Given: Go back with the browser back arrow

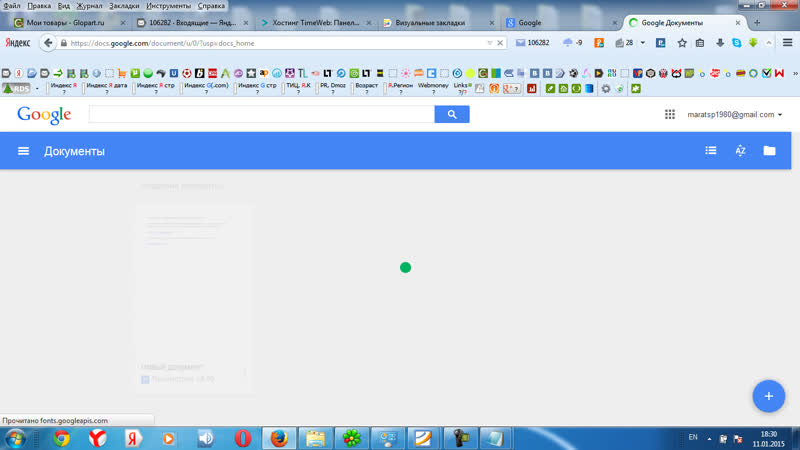Looking at the screenshot, I should 47,43.
